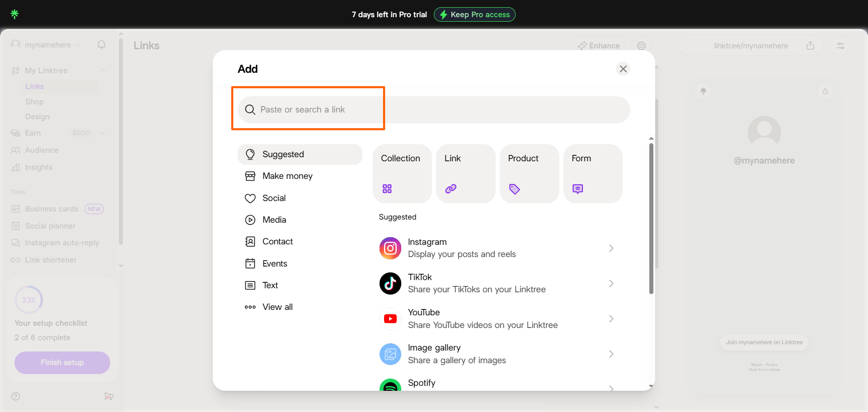Click the Image gallery icon
The width and height of the screenshot is (868, 412).
click(x=390, y=354)
